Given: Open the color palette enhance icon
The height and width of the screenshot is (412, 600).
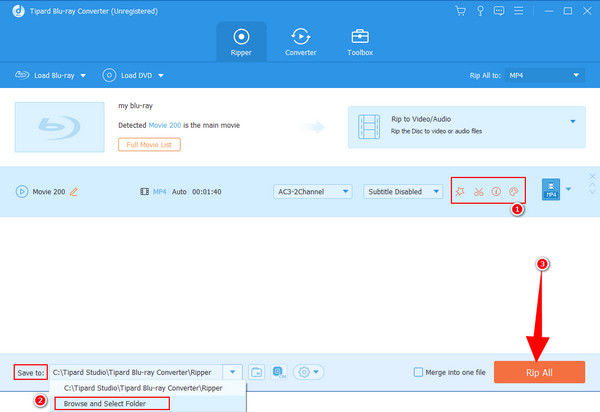Looking at the screenshot, I should (x=514, y=191).
